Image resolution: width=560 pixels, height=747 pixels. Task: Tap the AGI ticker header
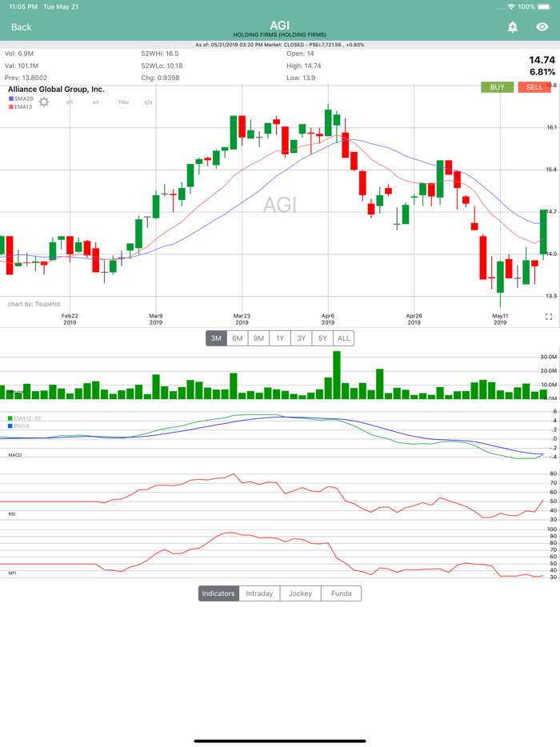pos(280,26)
